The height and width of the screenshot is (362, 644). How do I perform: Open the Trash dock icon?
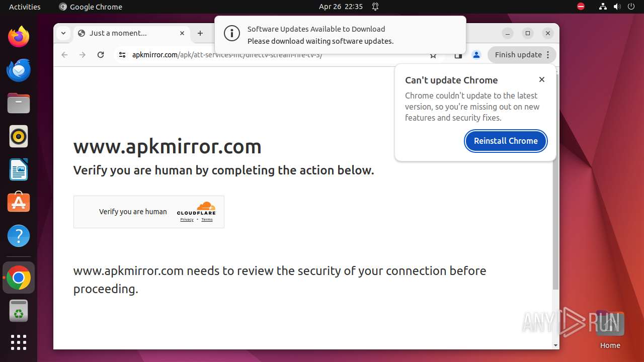[19, 311]
